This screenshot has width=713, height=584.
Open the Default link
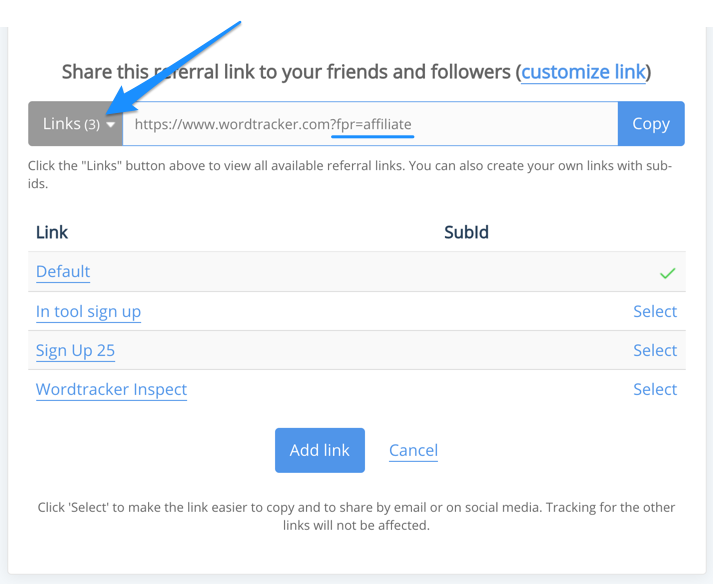point(63,271)
